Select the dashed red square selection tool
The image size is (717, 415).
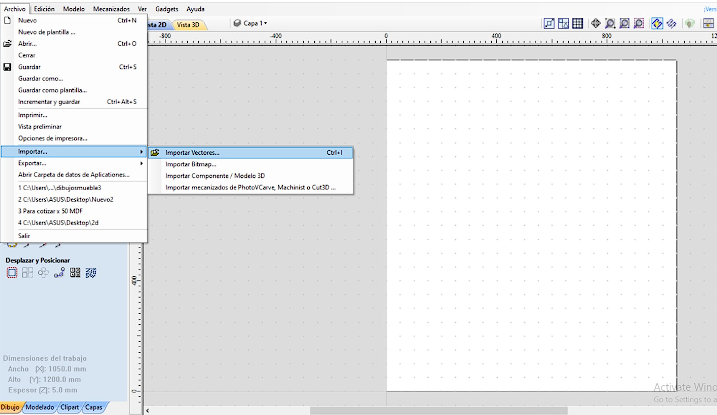(x=12, y=273)
